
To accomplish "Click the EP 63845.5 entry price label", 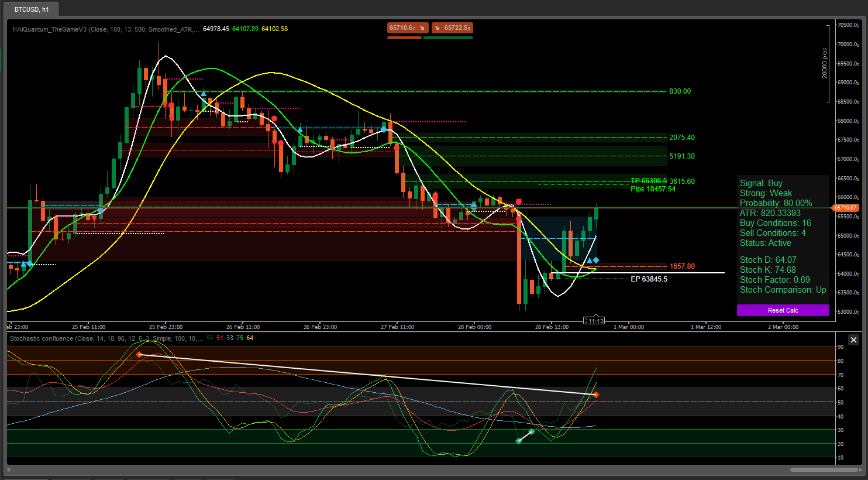I will (649, 279).
